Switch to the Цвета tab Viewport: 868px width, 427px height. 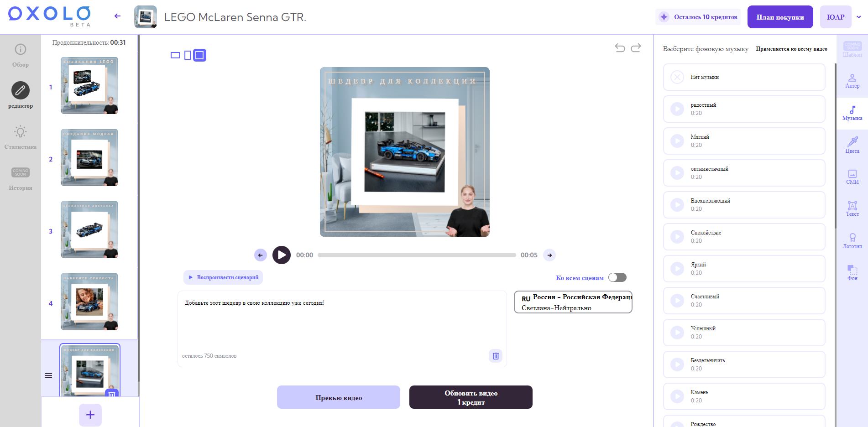(x=852, y=145)
